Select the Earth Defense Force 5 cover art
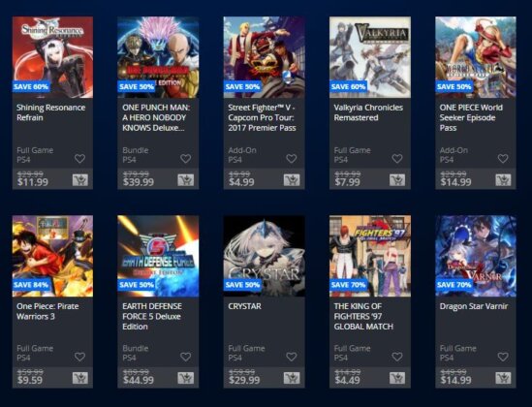532x407 pixels. (x=158, y=256)
